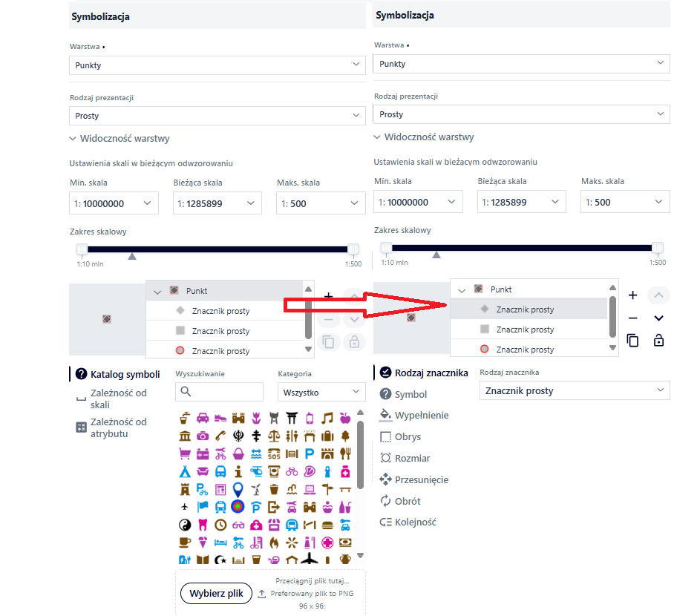Click the purple shopping cart symbol
This screenshot has height=616, width=674.
tap(185, 453)
